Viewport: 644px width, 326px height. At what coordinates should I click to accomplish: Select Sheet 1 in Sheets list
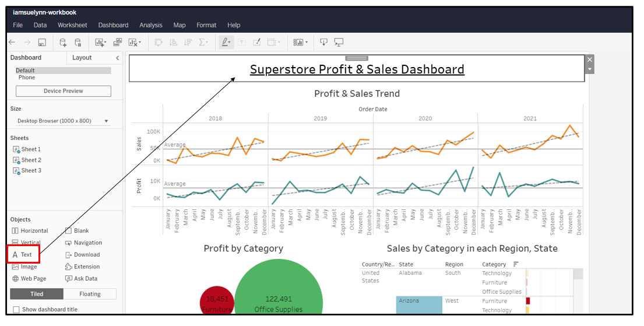tap(27, 149)
